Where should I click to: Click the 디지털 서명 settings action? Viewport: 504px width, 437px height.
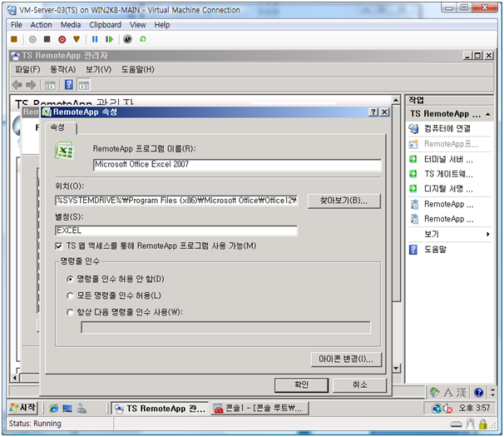(448, 189)
